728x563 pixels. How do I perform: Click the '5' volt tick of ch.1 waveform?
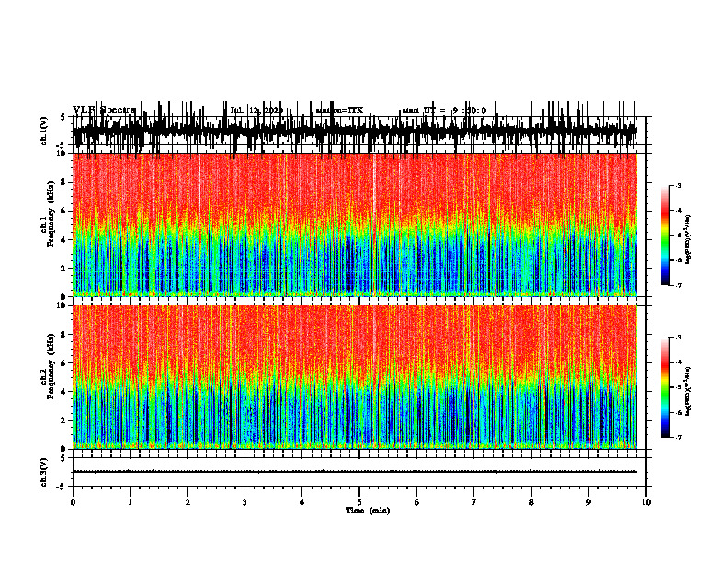pyautogui.click(x=63, y=117)
